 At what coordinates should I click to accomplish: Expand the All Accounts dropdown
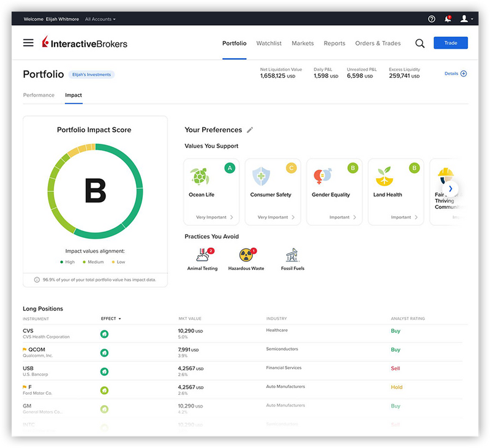point(100,19)
